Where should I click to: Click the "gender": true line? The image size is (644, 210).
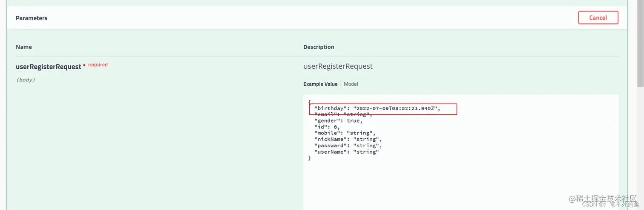point(339,121)
